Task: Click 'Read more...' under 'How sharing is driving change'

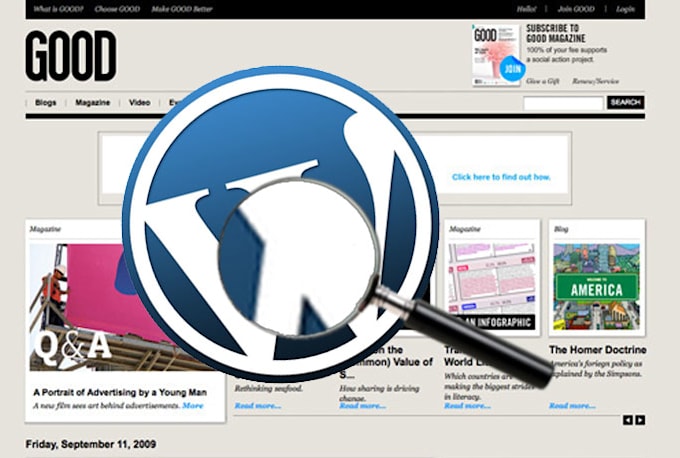Action: tap(363, 406)
